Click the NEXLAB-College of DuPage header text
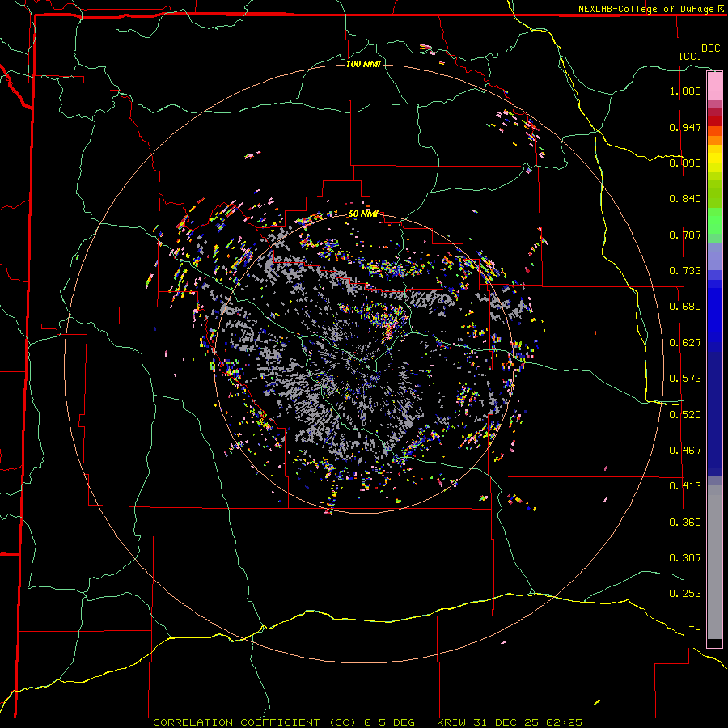Screen dimensions: 728x728 point(645,9)
